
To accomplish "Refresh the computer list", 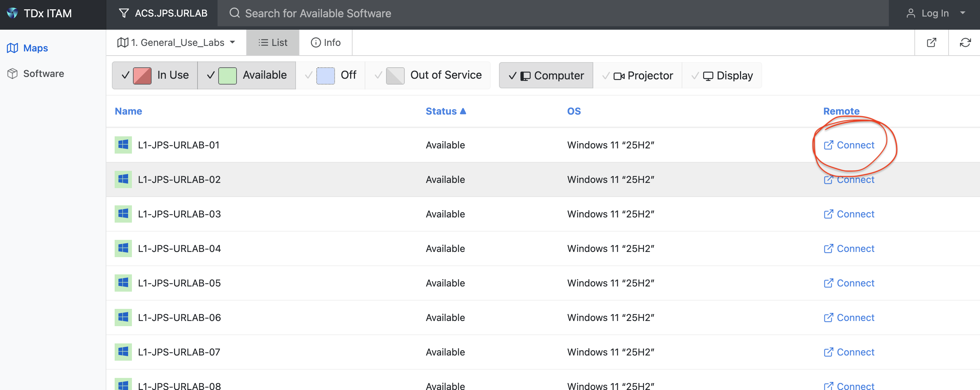I will point(965,42).
